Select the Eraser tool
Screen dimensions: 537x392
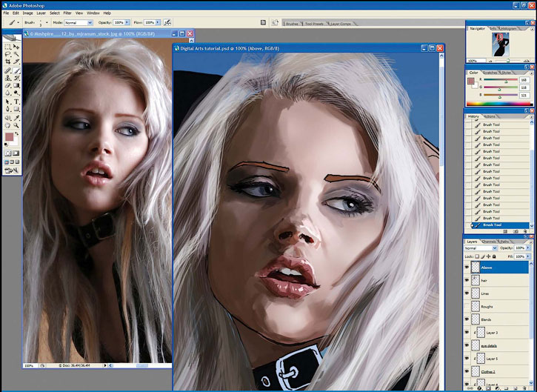pyautogui.click(x=7, y=85)
